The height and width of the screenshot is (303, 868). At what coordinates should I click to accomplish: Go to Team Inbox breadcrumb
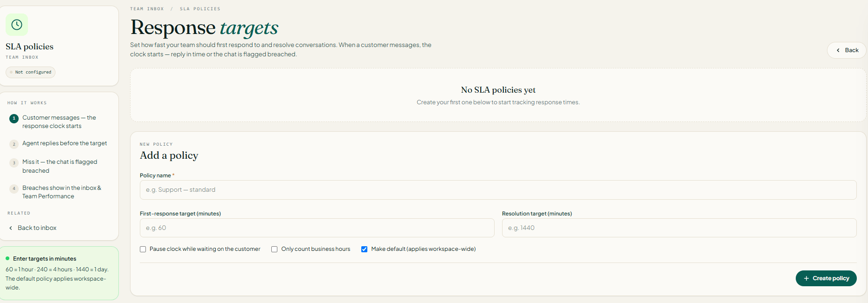(147, 9)
